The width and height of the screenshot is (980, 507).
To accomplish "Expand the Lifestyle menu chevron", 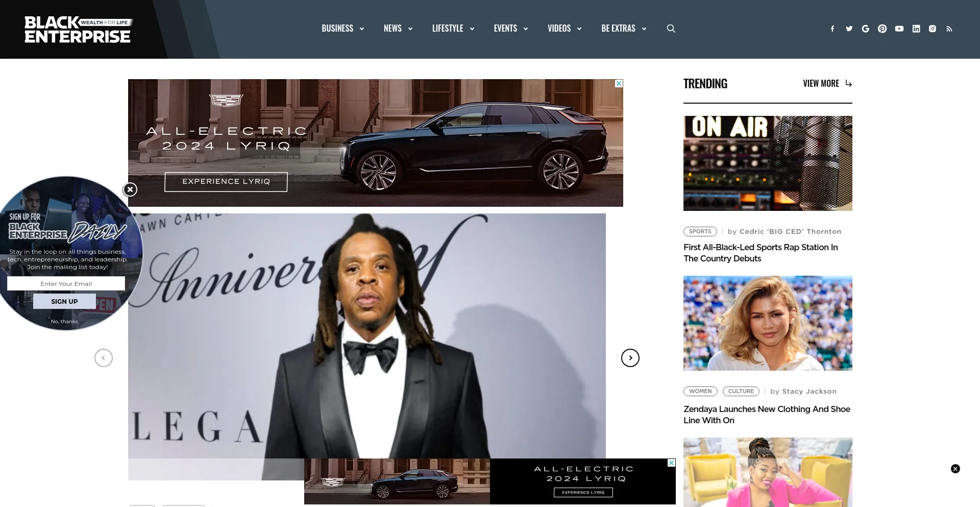I will pyautogui.click(x=472, y=29).
